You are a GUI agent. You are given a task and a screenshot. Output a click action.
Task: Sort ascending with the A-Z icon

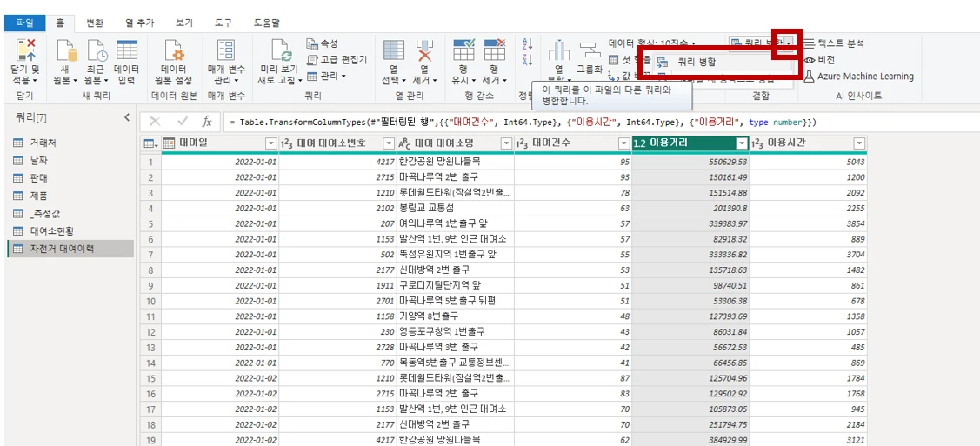click(x=527, y=43)
